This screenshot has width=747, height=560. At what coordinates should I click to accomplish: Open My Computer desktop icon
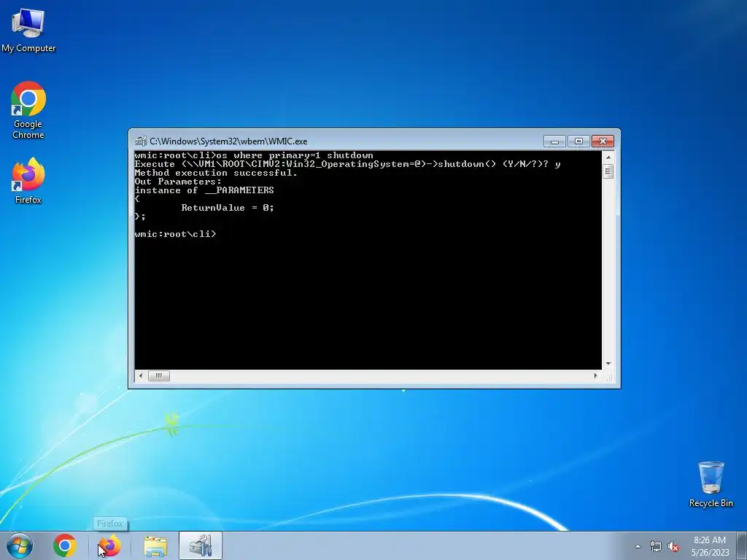[x=28, y=31]
